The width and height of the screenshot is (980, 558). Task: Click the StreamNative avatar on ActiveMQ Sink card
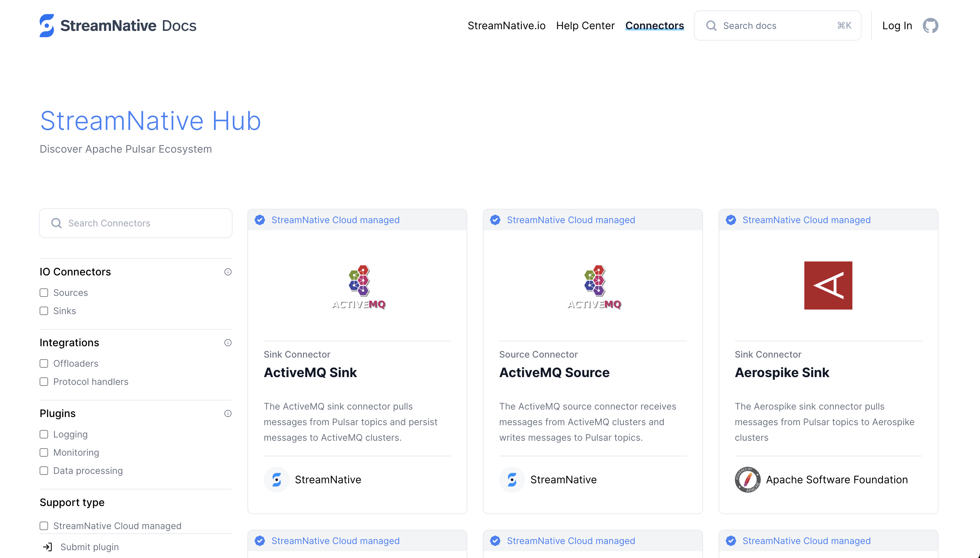point(277,479)
